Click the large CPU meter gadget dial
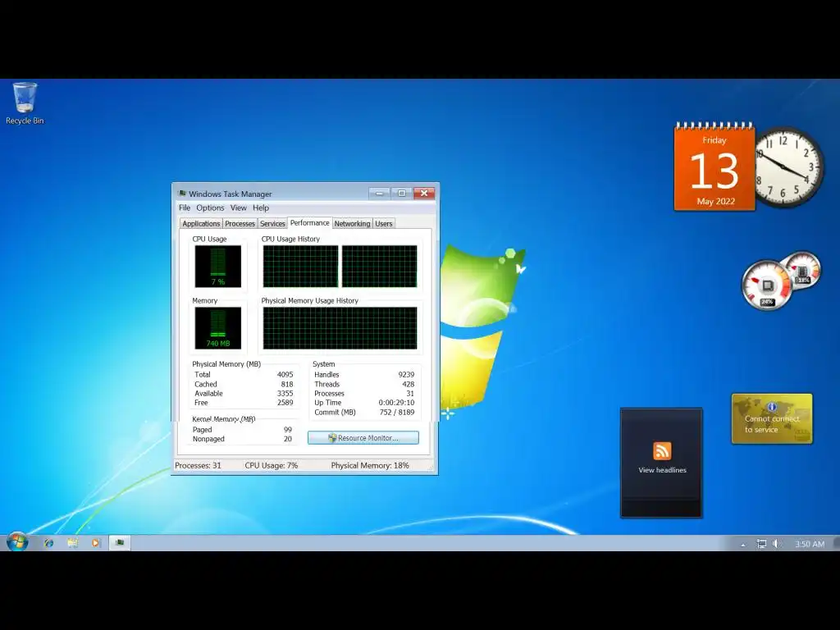Image resolution: width=840 pixels, height=630 pixels. [767, 285]
